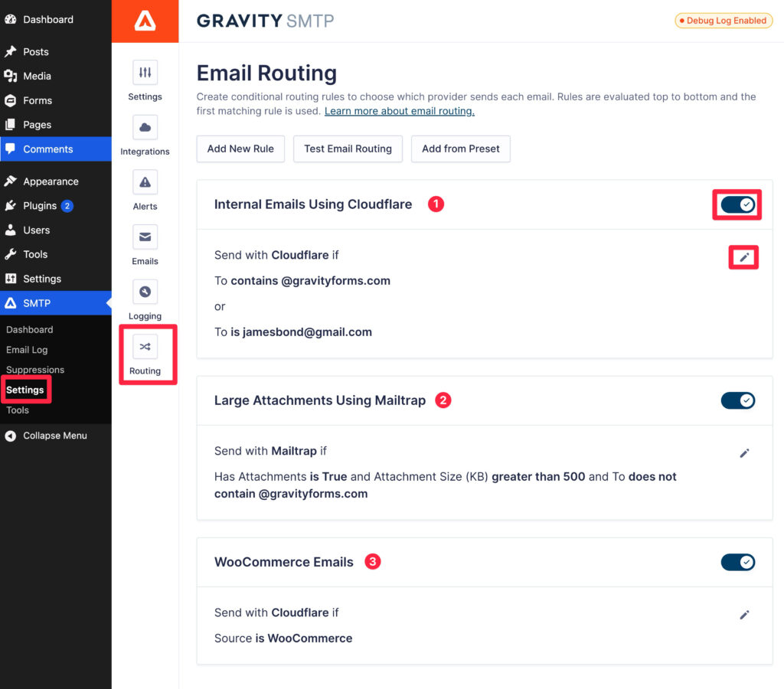The width and height of the screenshot is (784, 689).
Task: Click the WooCommerce Emails rule title
Action: [284, 562]
